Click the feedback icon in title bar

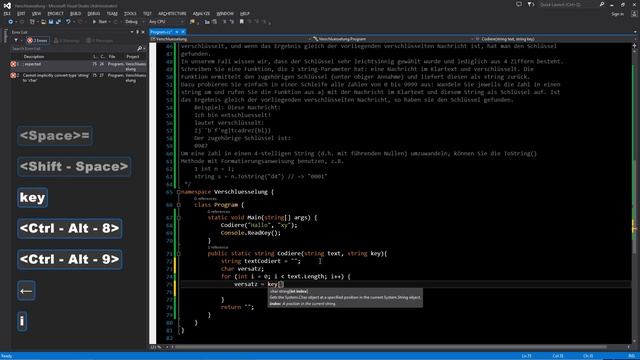(518, 4)
